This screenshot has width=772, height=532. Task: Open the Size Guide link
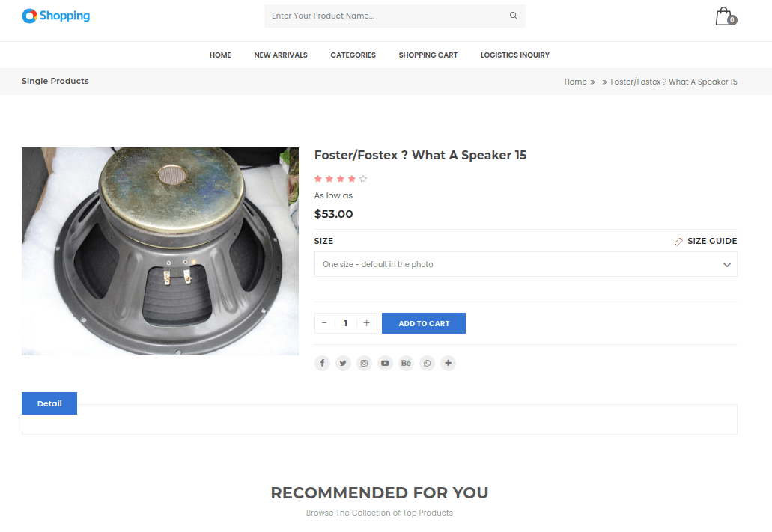click(x=705, y=241)
